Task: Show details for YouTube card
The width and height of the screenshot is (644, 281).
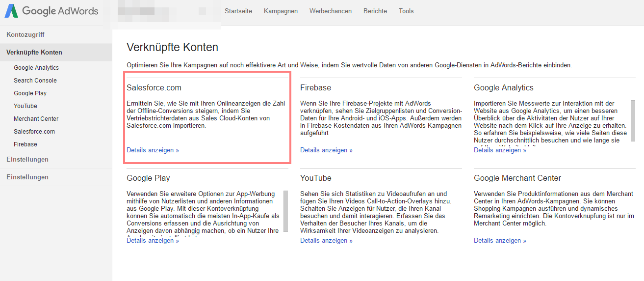Action: coord(326,241)
